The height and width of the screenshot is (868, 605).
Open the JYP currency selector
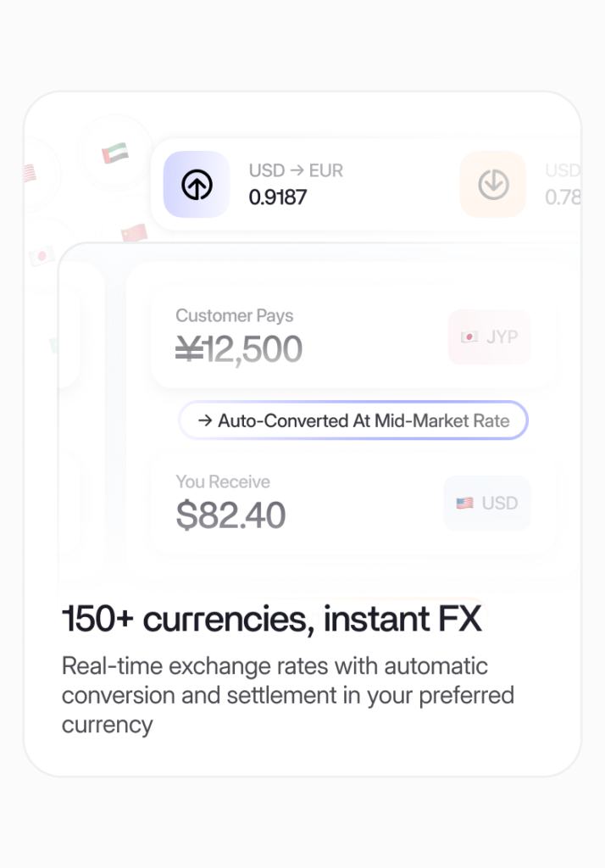(x=490, y=337)
